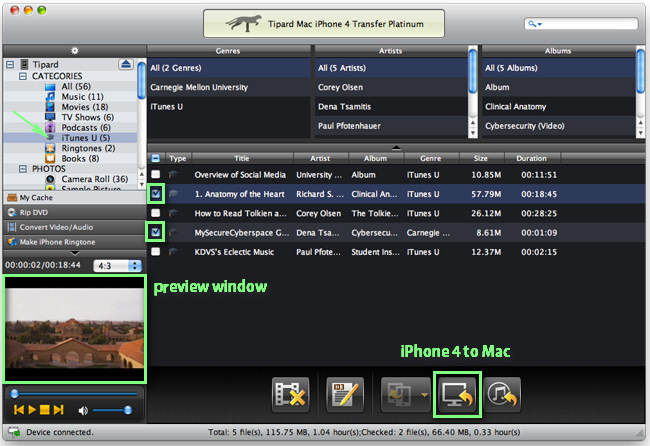
Task: Click the delete video file toolbar icon
Action: click(291, 395)
